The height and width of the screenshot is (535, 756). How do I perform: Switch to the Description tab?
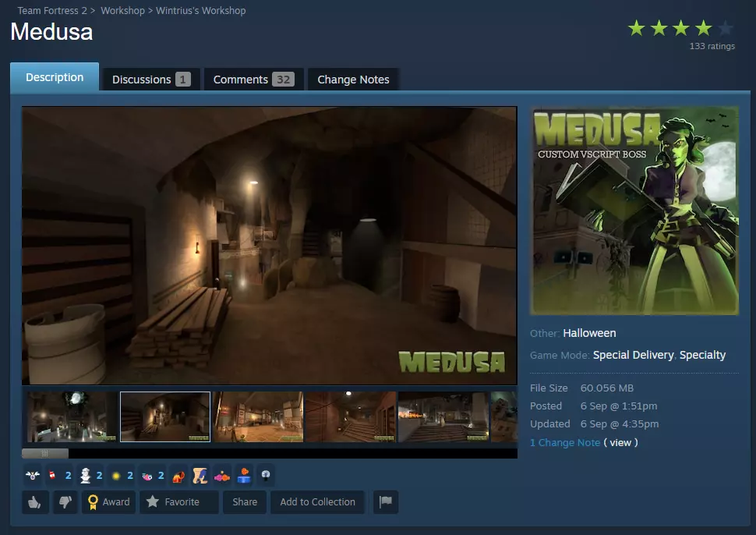(55, 77)
